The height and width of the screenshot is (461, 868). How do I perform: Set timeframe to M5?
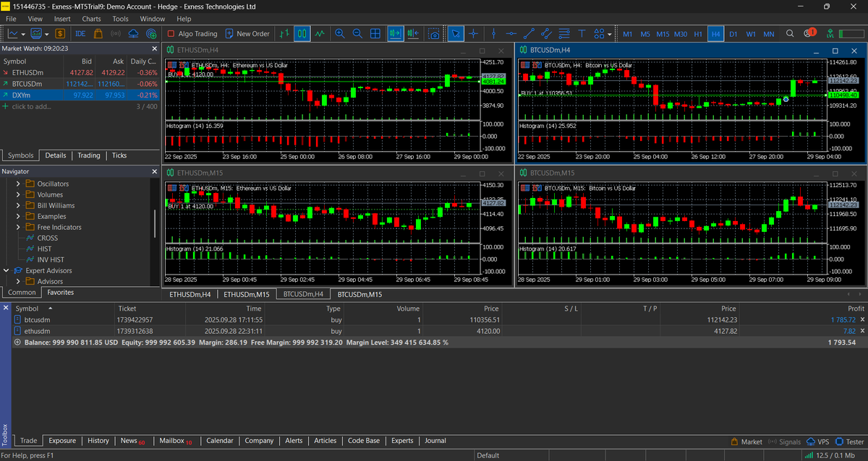(645, 34)
